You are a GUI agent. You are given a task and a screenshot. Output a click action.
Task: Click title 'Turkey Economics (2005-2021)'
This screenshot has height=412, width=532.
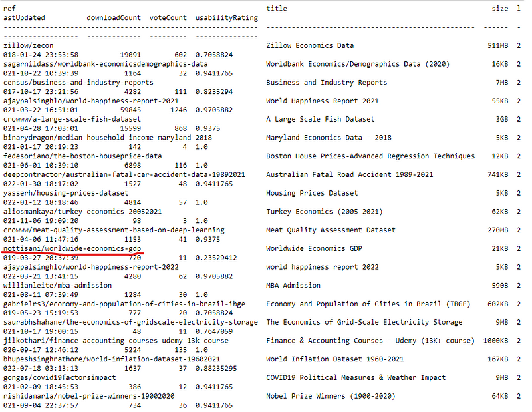325,212
